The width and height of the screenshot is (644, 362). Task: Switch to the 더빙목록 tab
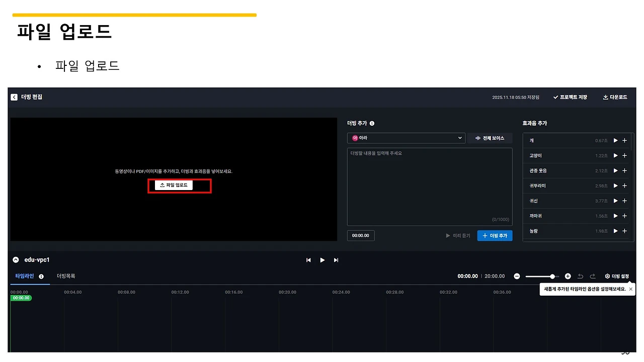point(66,276)
